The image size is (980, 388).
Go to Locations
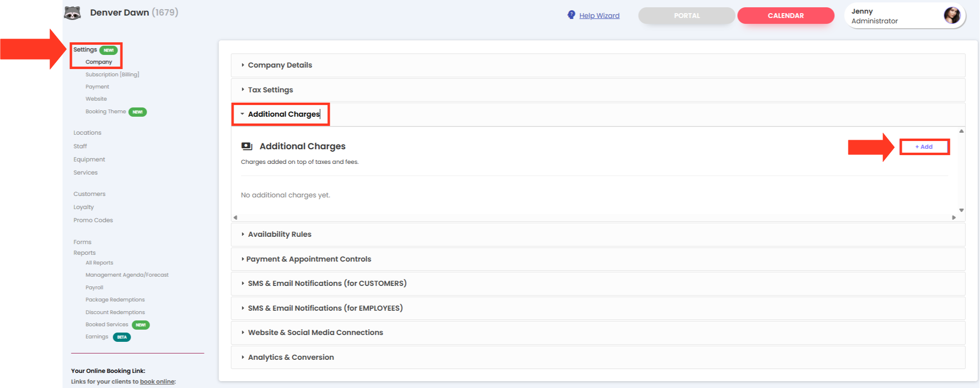coord(87,133)
